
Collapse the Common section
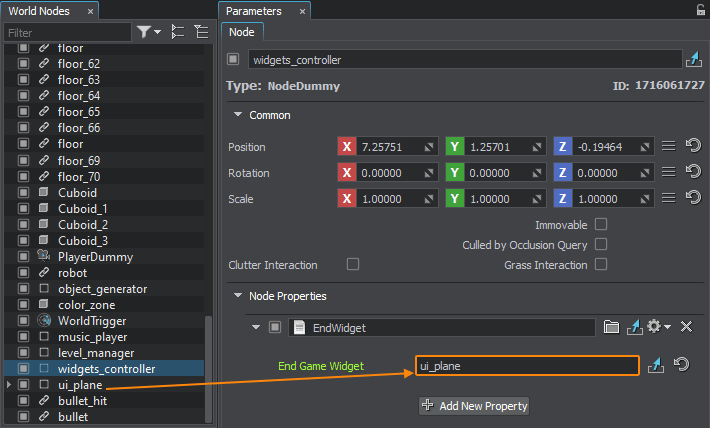237,115
